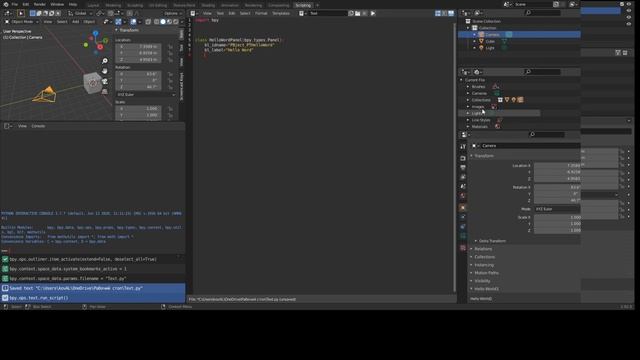Select the Cube item in the outliner

[x=490, y=41]
